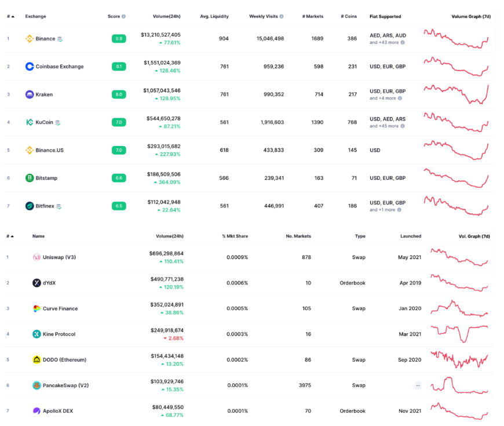
Task: Open the PancakeSwap (V2) link
Action: (65, 385)
